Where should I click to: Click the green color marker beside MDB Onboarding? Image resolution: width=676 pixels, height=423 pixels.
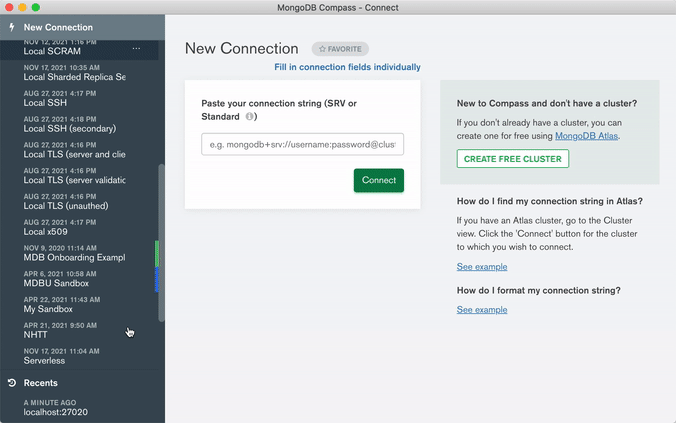[157, 254]
